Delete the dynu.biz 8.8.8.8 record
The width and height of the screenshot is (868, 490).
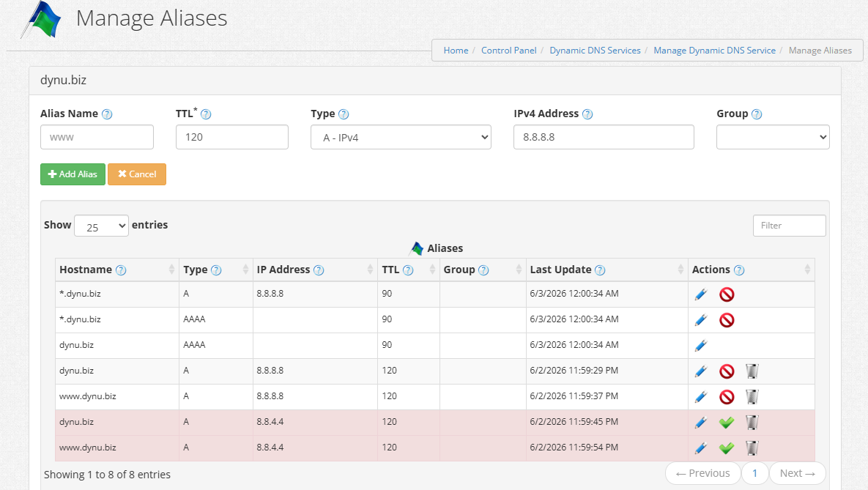click(x=752, y=371)
